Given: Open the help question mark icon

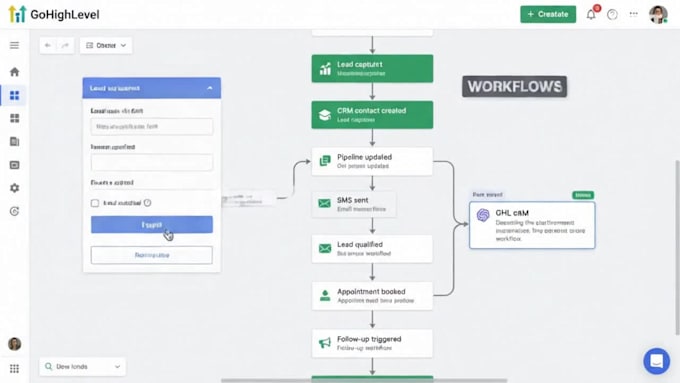Looking at the screenshot, I should click(612, 14).
